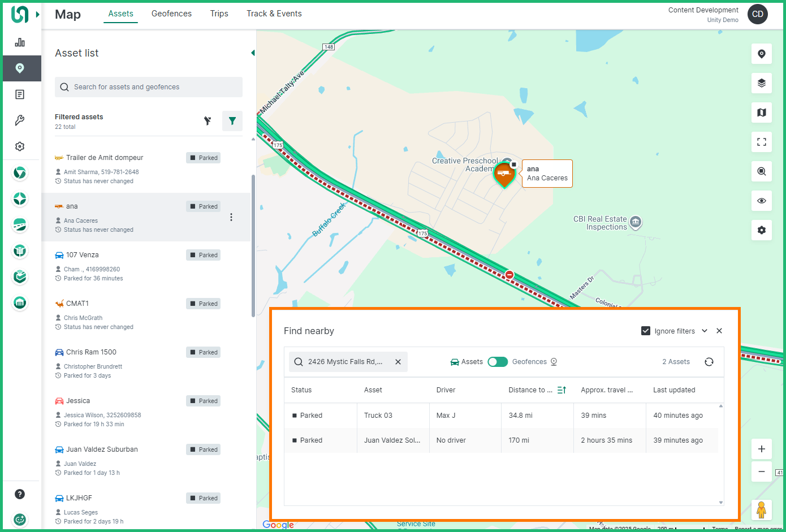This screenshot has width=786, height=532.
Task: Toggle the Assets/Geofences switch
Action: click(x=498, y=362)
